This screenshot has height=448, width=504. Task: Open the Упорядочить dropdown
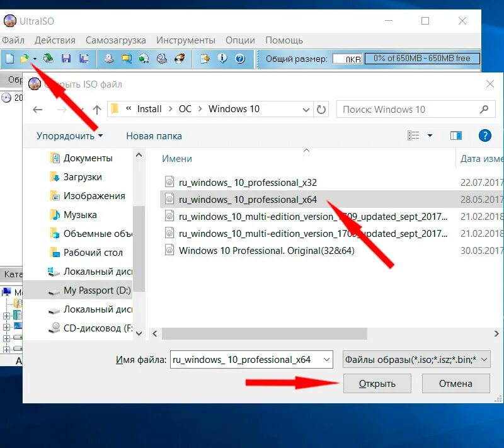[69, 136]
